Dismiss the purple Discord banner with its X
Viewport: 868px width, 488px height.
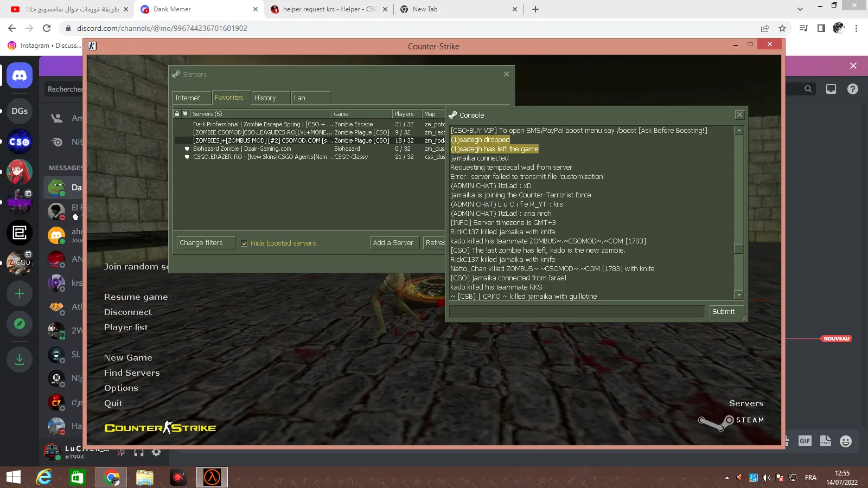853,66
